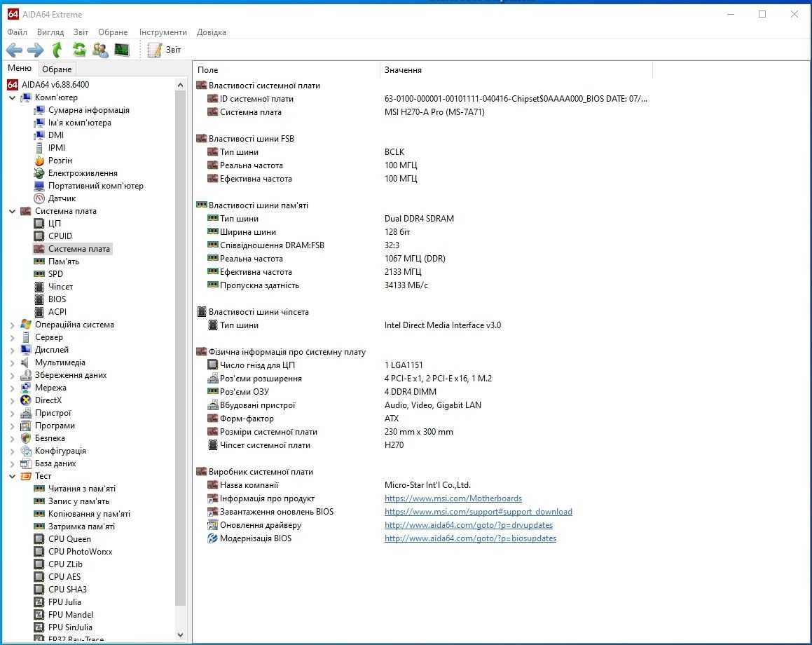
Task: Open the aida64 biosupdates link
Action: (x=470, y=539)
